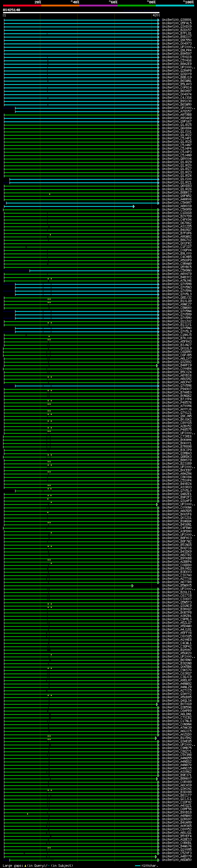
Task: Open the UniRef100_C5H9N0 hit label
Action: pos(176,271)
